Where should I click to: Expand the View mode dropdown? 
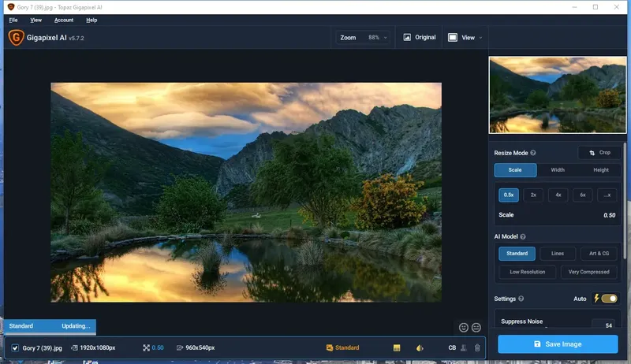465,37
